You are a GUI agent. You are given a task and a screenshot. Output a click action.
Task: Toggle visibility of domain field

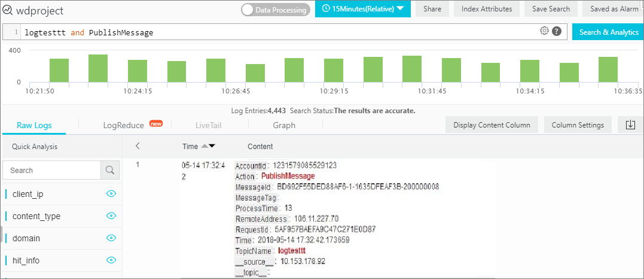[111, 238]
